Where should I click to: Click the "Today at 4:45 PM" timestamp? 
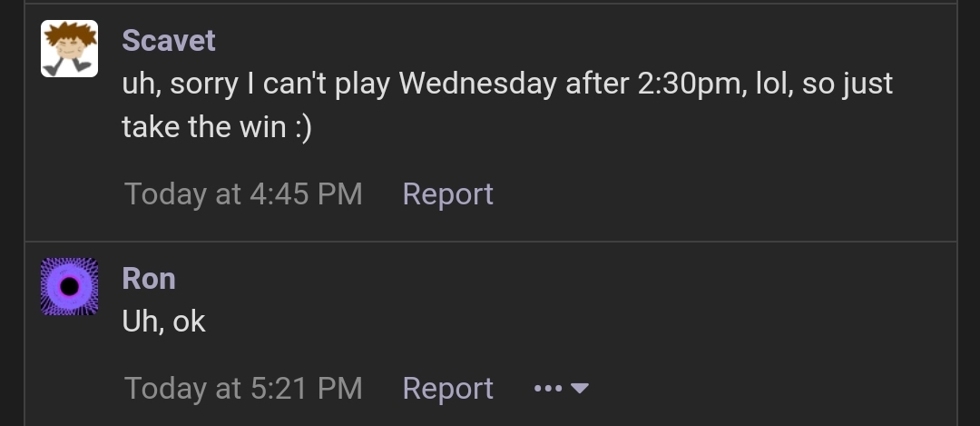[x=243, y=193]
